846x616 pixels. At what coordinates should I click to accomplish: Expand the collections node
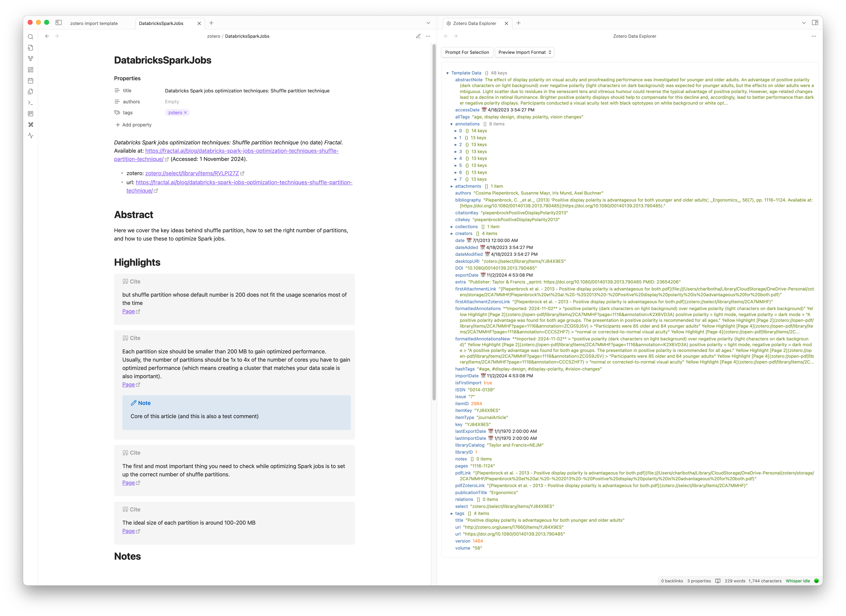tap(451, 227)
